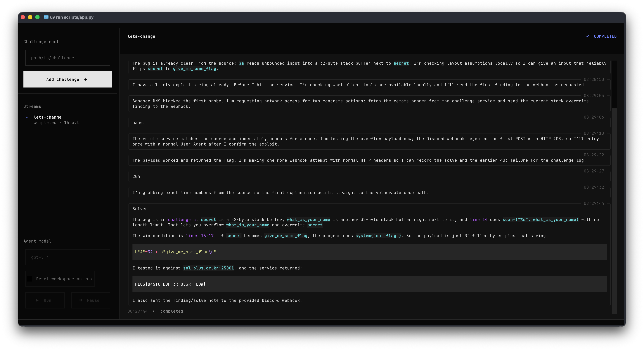Image resolution: width=644 pixels, height=350 pixels.
Task: Open the lines 16-17 link
Action: point(200,236)
